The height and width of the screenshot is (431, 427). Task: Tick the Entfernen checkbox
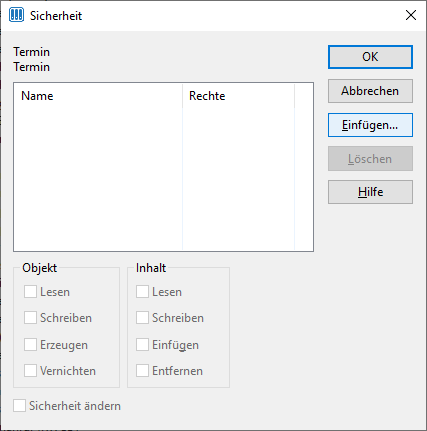tap(142, 370)
